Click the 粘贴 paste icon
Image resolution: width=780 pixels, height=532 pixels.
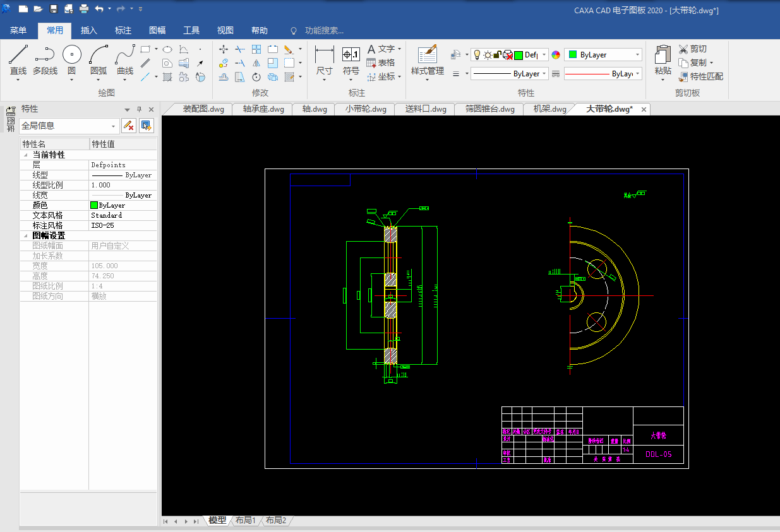click(663, 55)
